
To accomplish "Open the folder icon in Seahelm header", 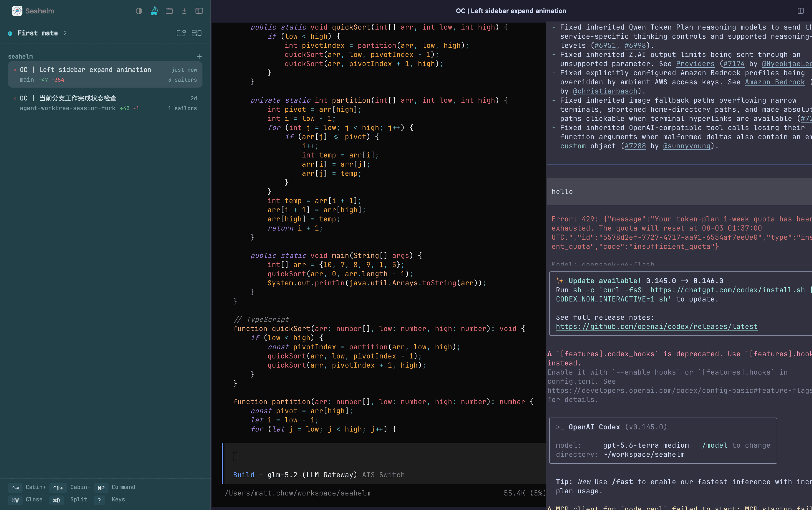I will [169, 11].
